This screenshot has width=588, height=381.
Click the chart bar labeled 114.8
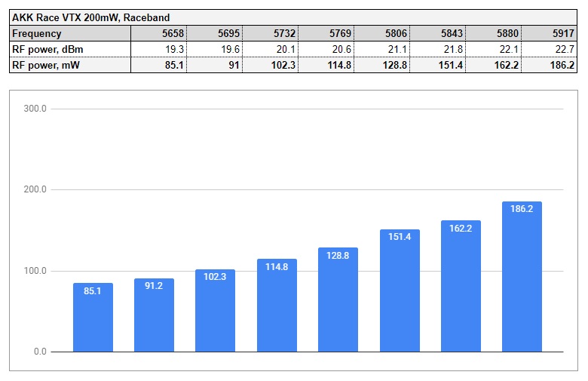pos(277,306)
